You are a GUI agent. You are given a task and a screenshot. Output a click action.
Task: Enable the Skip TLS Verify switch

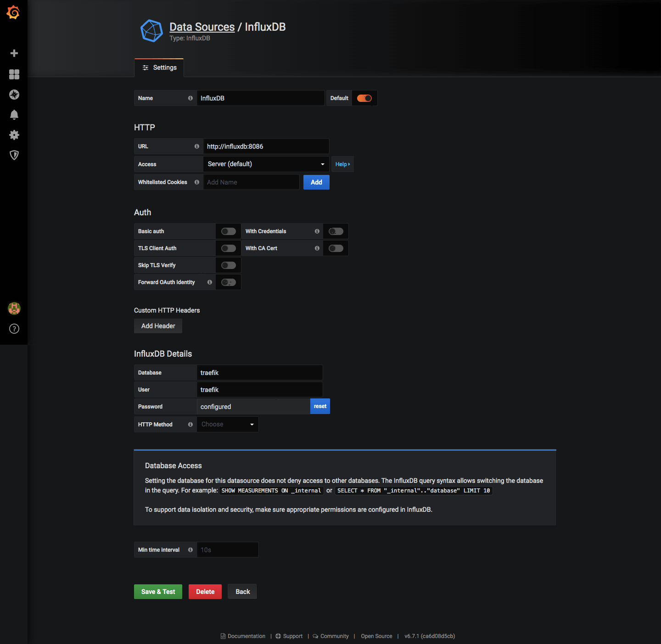click(229, 265)
